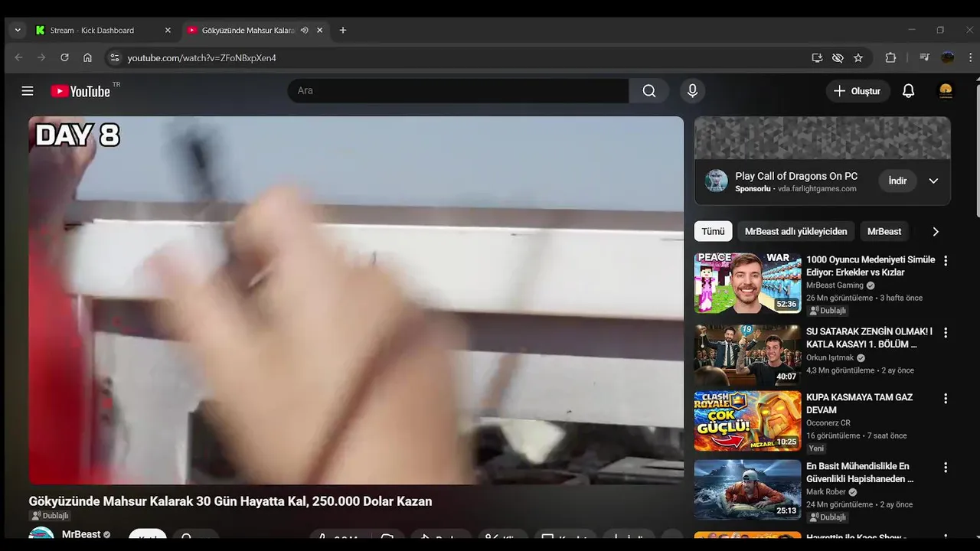
Task: Open a new browser tab
Action: pyautogui.click(x=343, y=31)
